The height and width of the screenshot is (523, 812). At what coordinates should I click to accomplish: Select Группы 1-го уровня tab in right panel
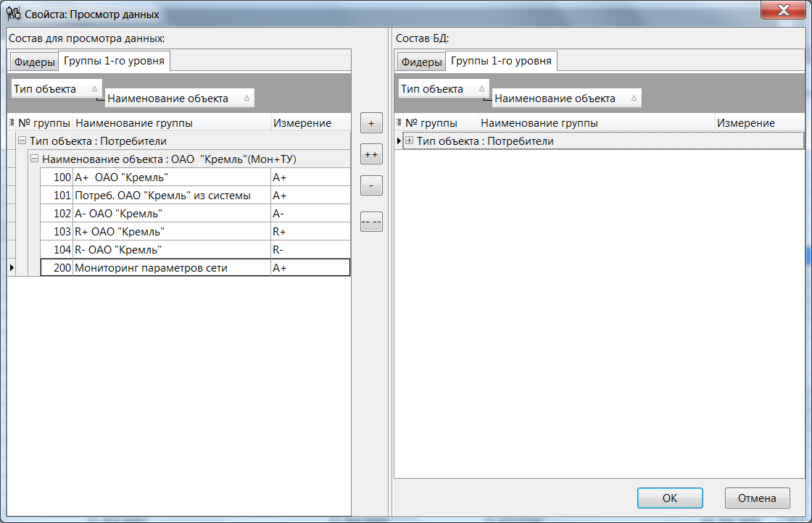(x=501, y=61)
